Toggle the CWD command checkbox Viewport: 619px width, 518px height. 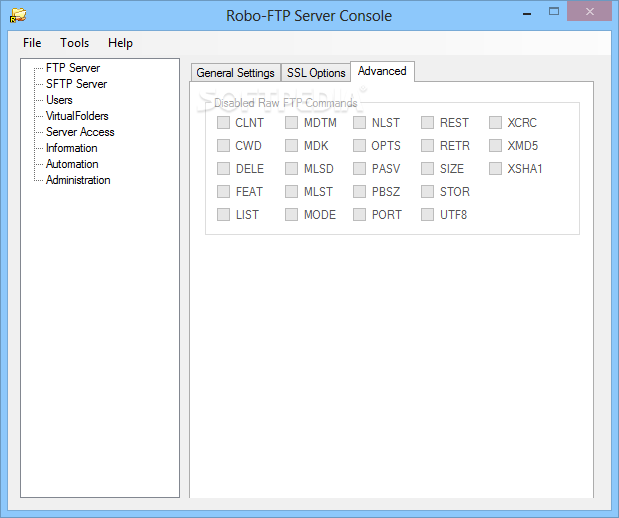(x=223, y=145)
